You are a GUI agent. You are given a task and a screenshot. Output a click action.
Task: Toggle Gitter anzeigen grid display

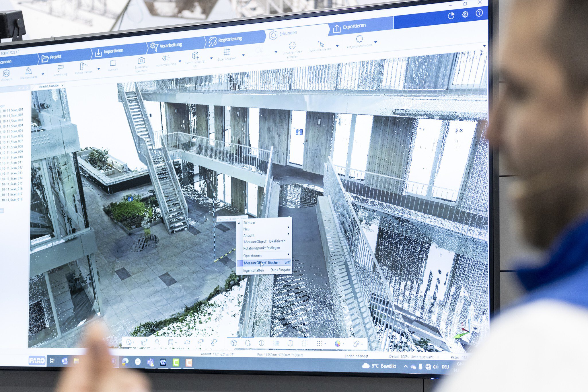[x=227, y=54]
